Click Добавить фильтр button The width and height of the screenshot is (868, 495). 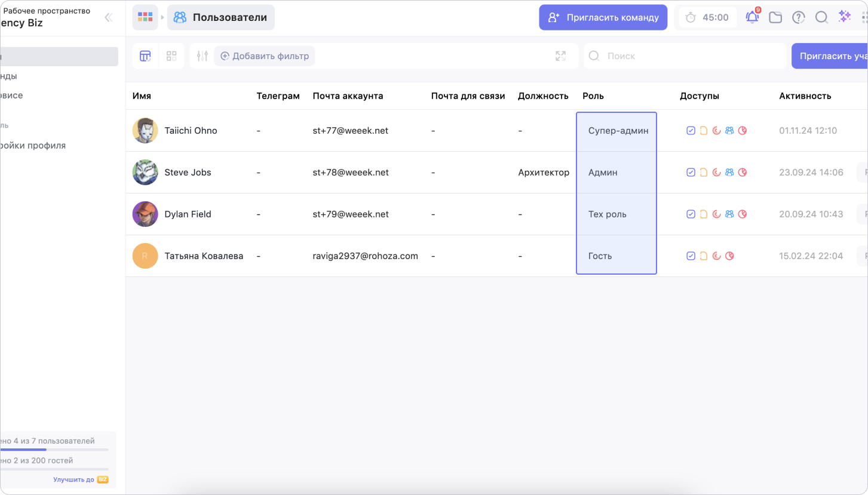click(x=264, y=56)
